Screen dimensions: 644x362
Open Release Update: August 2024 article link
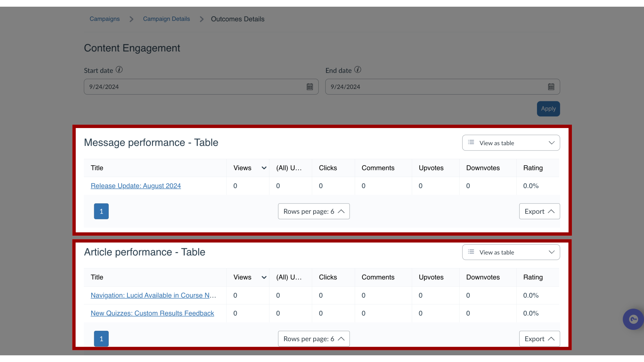(136, 186)
